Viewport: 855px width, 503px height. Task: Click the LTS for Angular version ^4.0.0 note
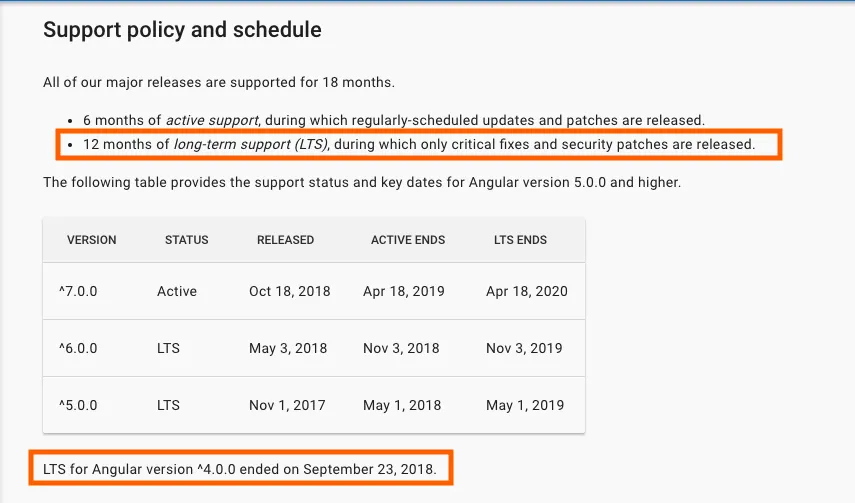pos(240,468)
